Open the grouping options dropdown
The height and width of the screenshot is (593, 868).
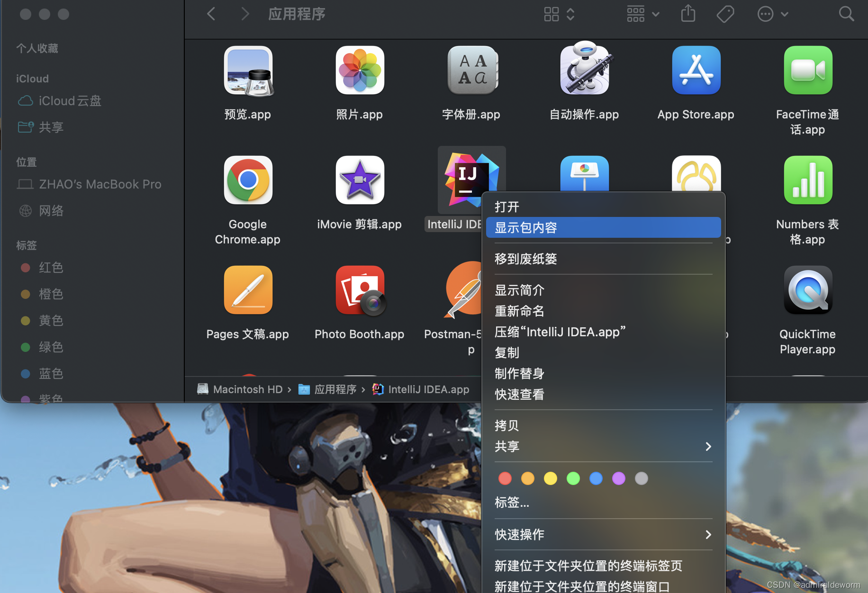point(643,14)
